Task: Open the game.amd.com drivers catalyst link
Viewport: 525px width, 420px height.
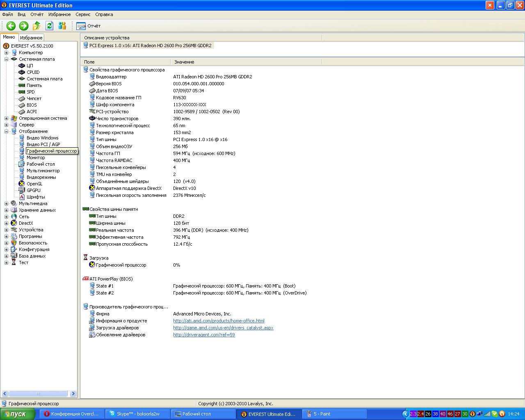Action: [223, 328]
